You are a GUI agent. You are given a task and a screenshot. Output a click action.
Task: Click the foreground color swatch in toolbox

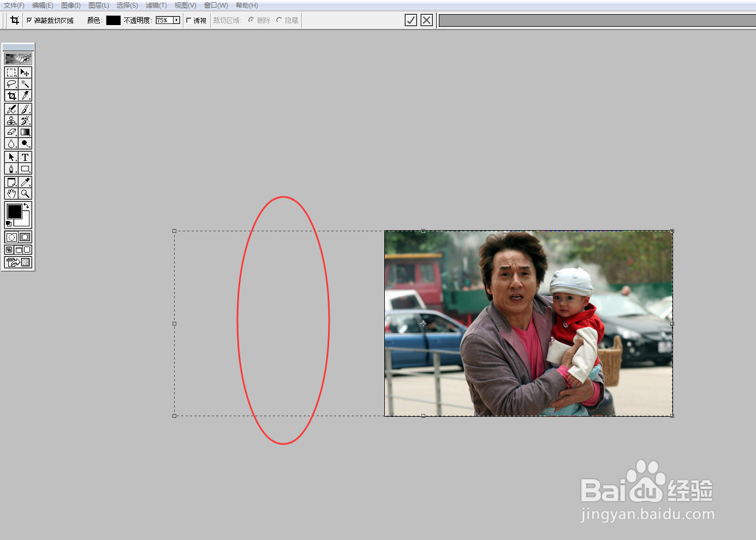click(x=14, y=211)
